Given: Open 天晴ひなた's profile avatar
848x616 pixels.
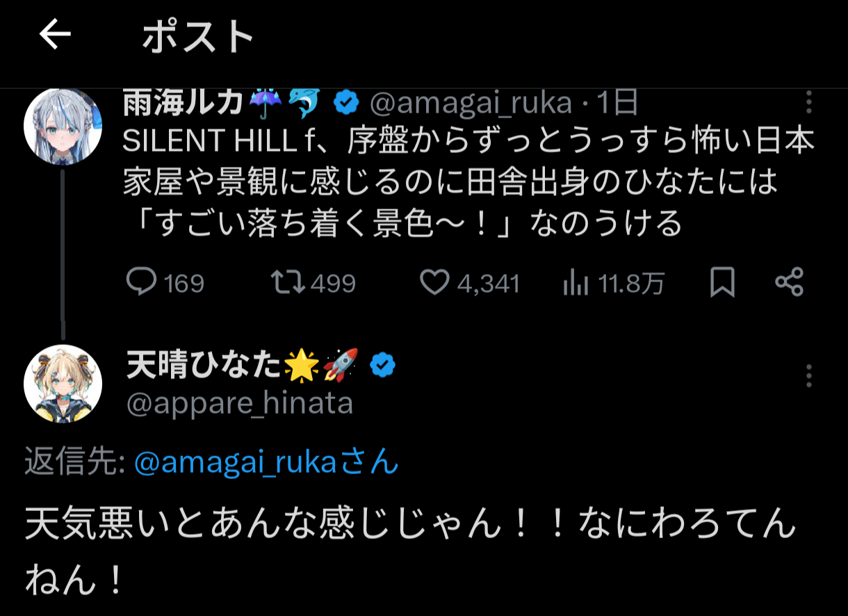Looking at the screenshot, I should click(x=63, y=383).
